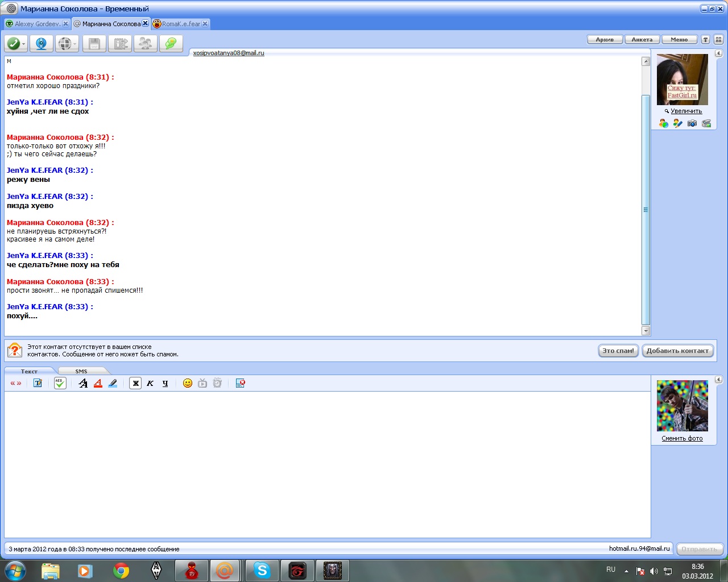Choose font color with red A icon

pyautogui.click(x=98, y=383)
